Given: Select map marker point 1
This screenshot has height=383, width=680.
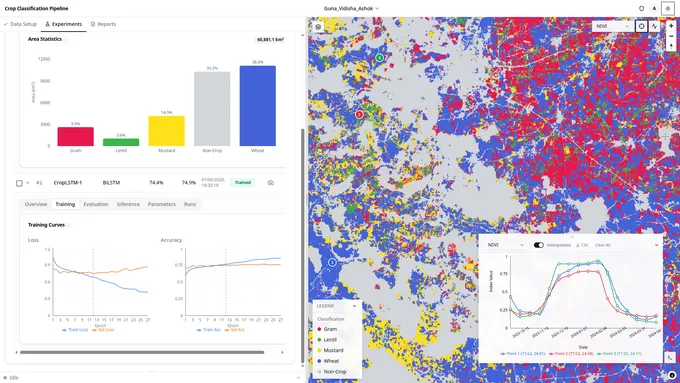Looking at the screenshot, I should [x=332, y=262].
